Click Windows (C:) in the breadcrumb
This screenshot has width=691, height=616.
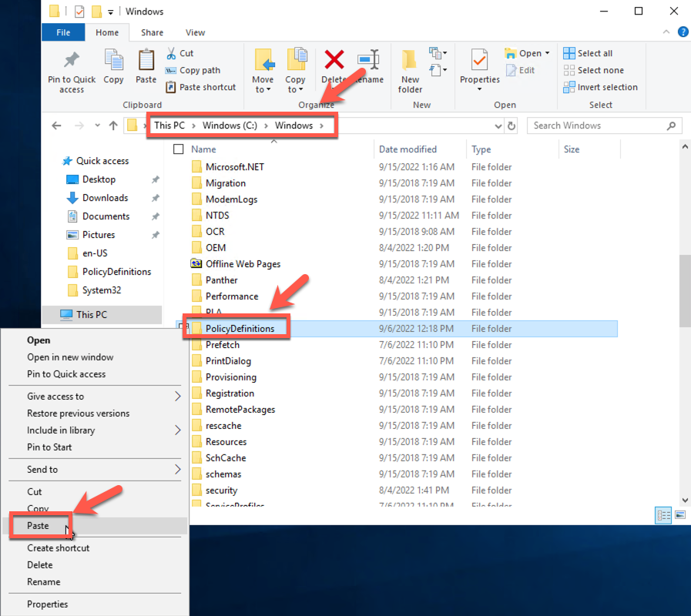click(x=230, y=126)
